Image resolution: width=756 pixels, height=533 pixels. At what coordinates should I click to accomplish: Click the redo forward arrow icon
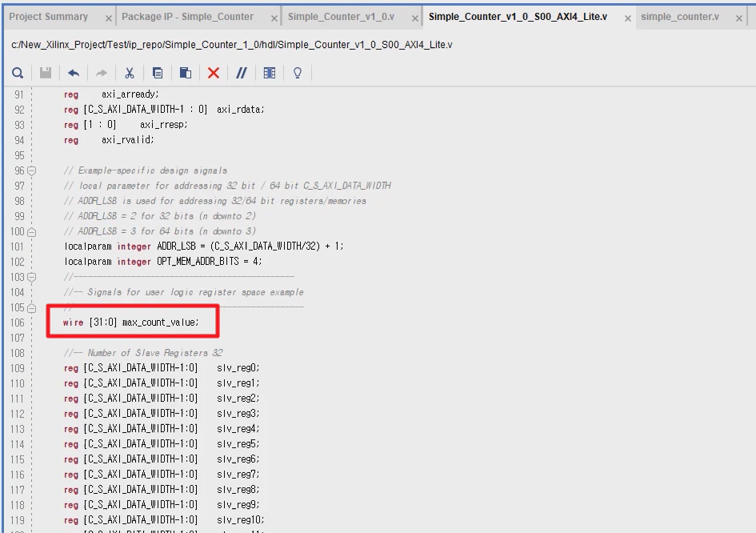[102, 73]
